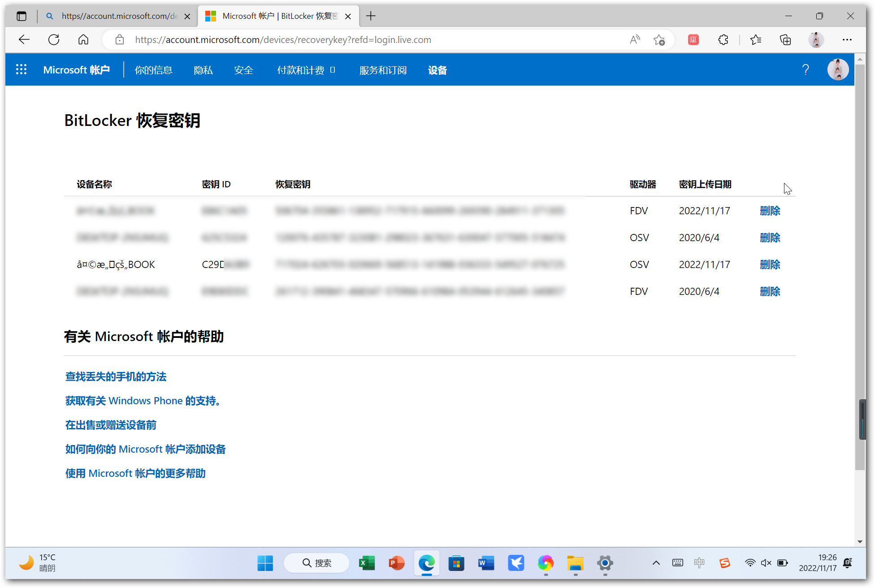The width and height of the screenshot is (875, 588).
Task: Open Settings gear in the taskbar
Action: [x=605, y=563]
